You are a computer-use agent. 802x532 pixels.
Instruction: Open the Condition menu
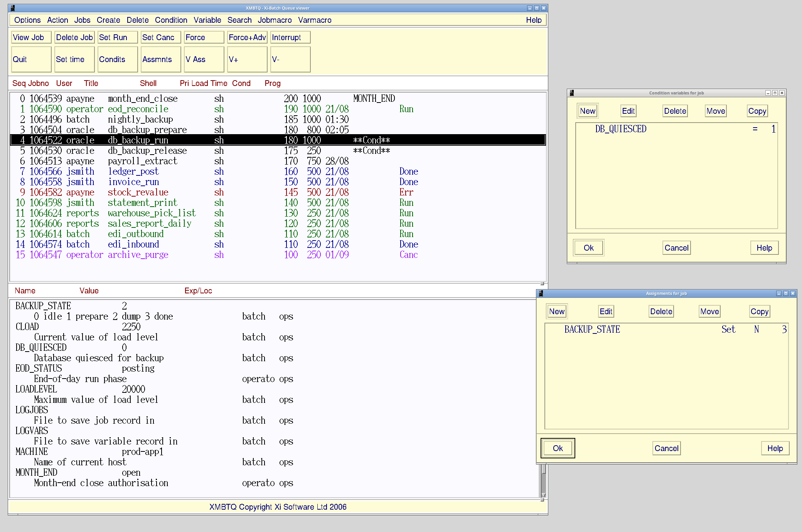[171, 20]
